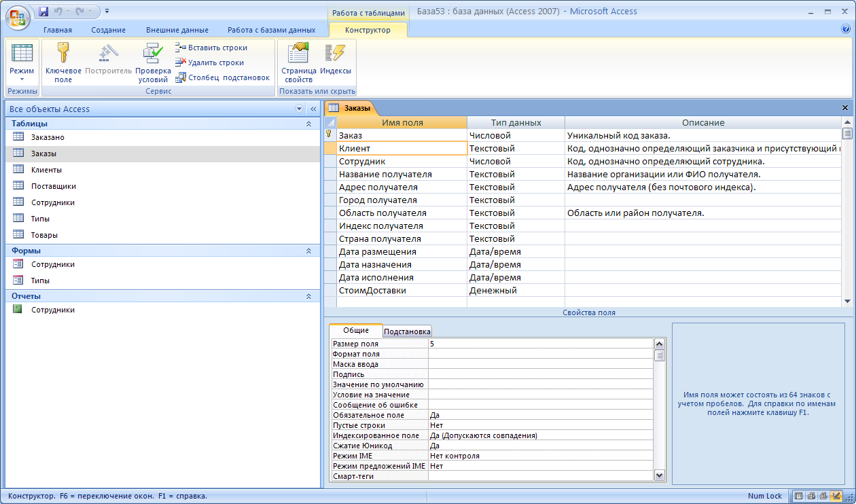The width and height of the screenshot is (856, 504).
Task: Select the Типы table
Action: click(x=162, y=219)
